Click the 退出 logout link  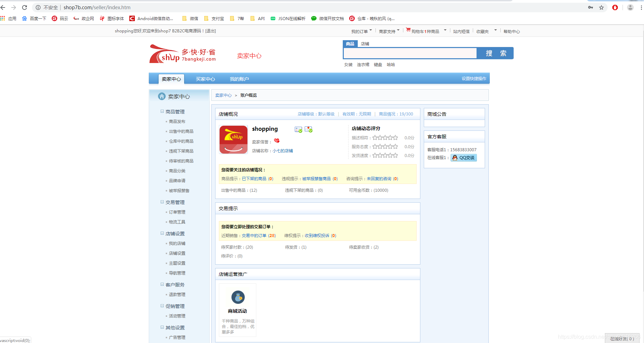click(x=210, y=31)
